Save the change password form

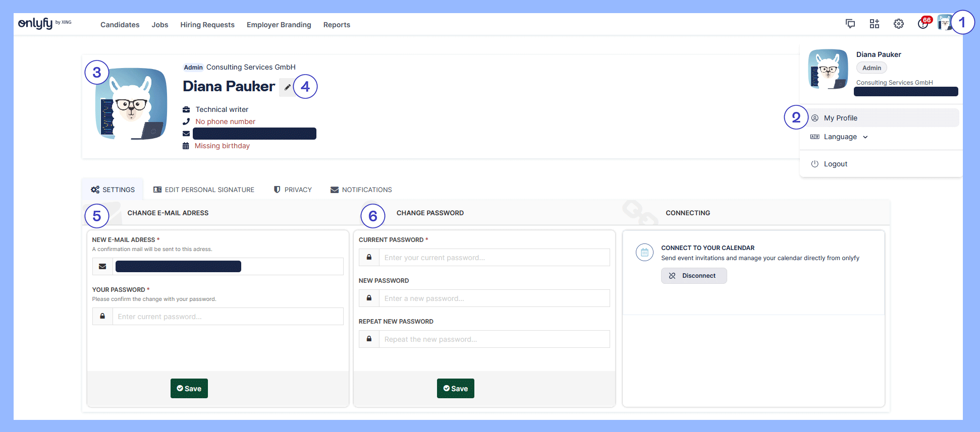pos(456,388)
